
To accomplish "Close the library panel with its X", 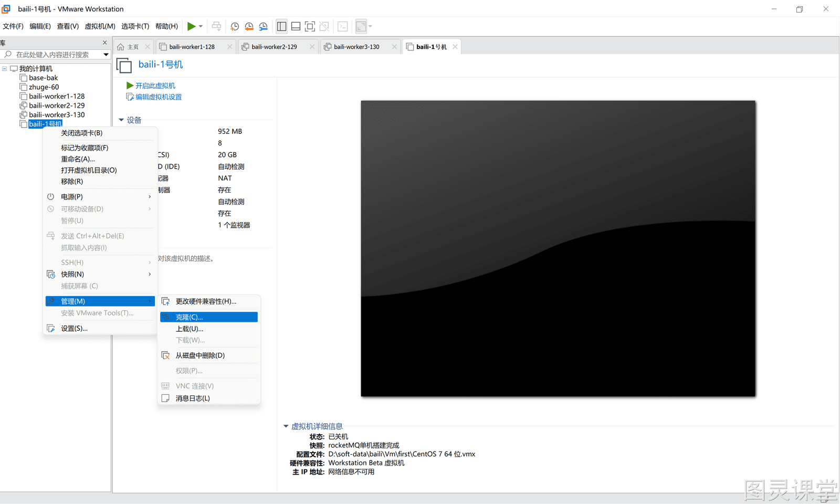I will (105, 43).
